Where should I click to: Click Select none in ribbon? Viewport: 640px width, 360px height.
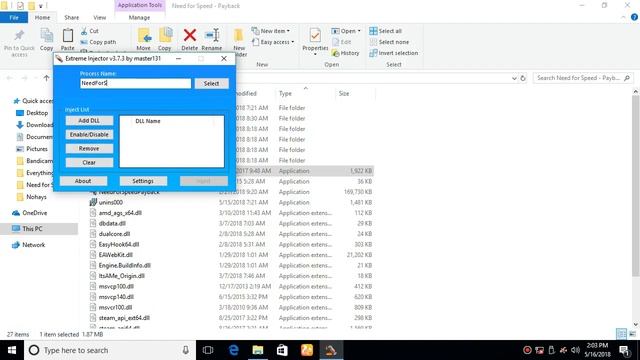click(389, 42)
